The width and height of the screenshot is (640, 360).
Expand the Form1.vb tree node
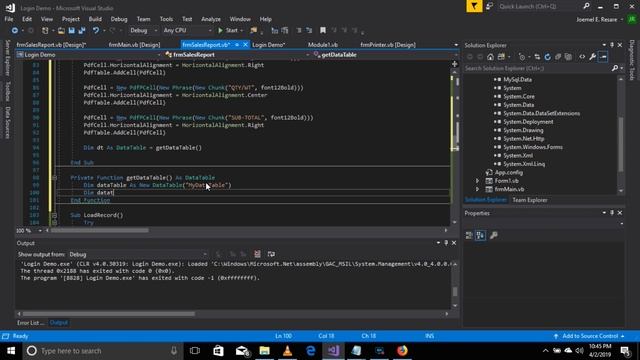coord(477,181)
